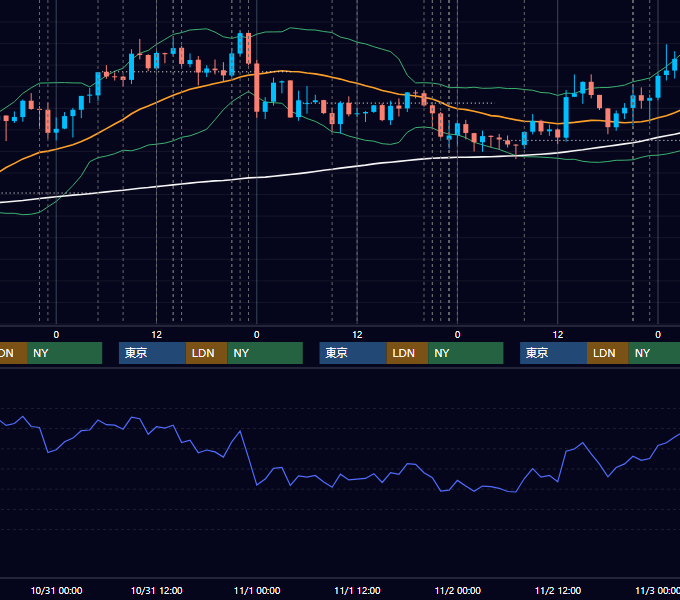Click the hour label 12 above 11/2 12:00
Screen dimensions: 680x600
click(x=558, y=335)
